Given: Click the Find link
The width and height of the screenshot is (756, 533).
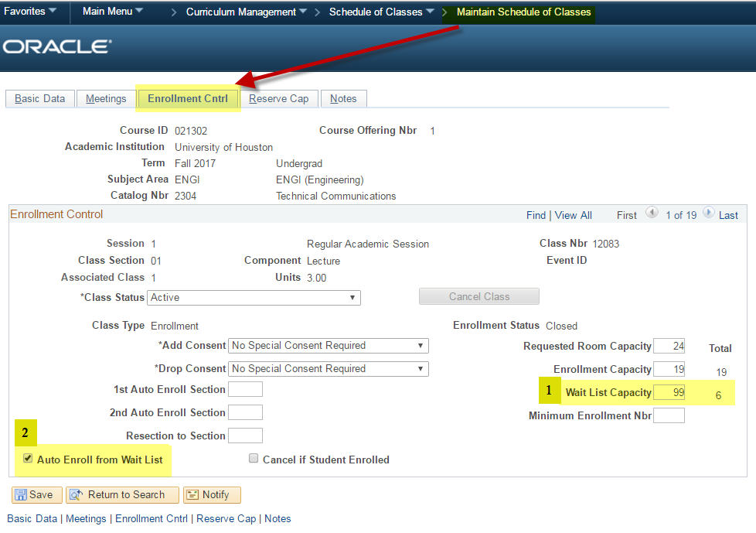Looking at the screenshot, I should 536,215.
